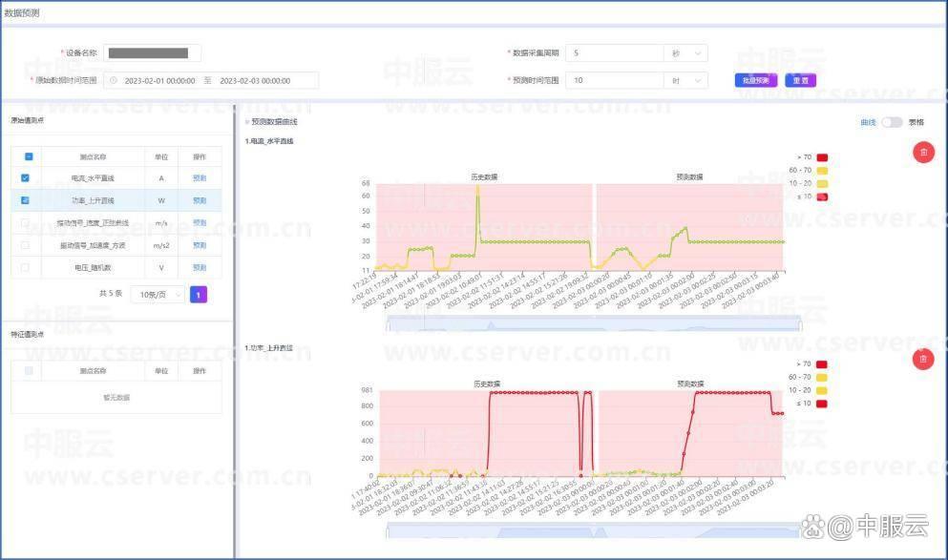Click the blue batch predict button
Viewport: 948px width, 560px height.
point(756,80)
